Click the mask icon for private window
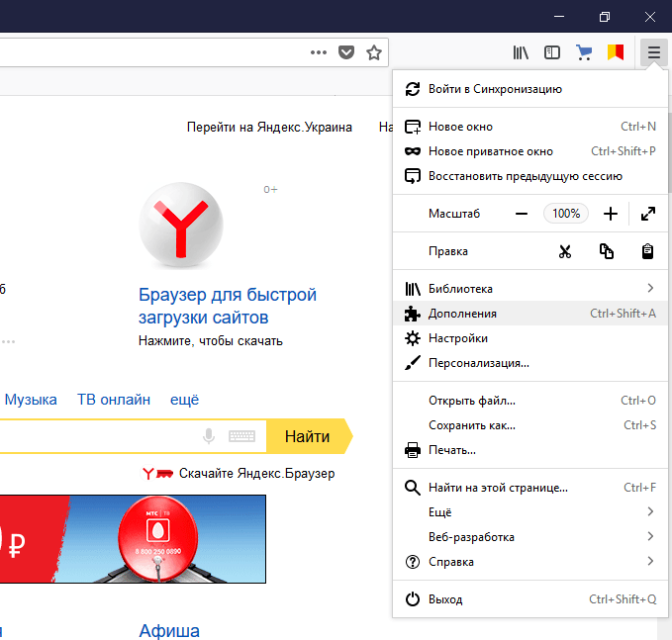 pyautogui.click(x=413, y=151)
